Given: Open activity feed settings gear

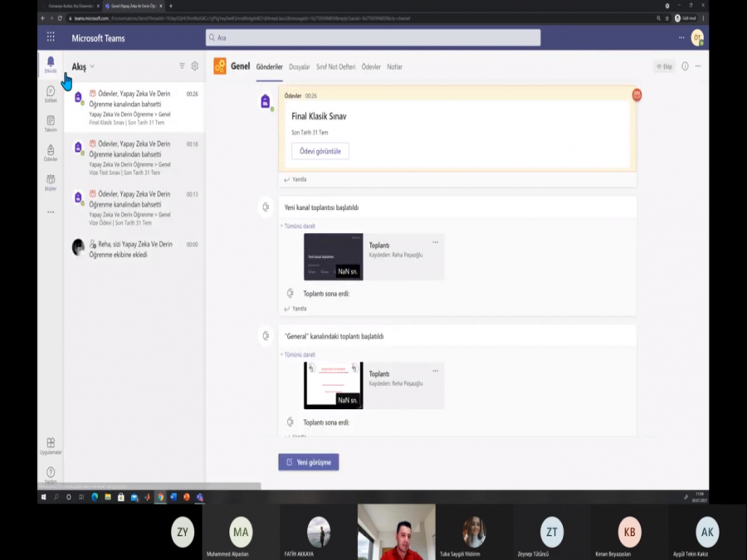Looking at the screenshot, I should [195, 66].
